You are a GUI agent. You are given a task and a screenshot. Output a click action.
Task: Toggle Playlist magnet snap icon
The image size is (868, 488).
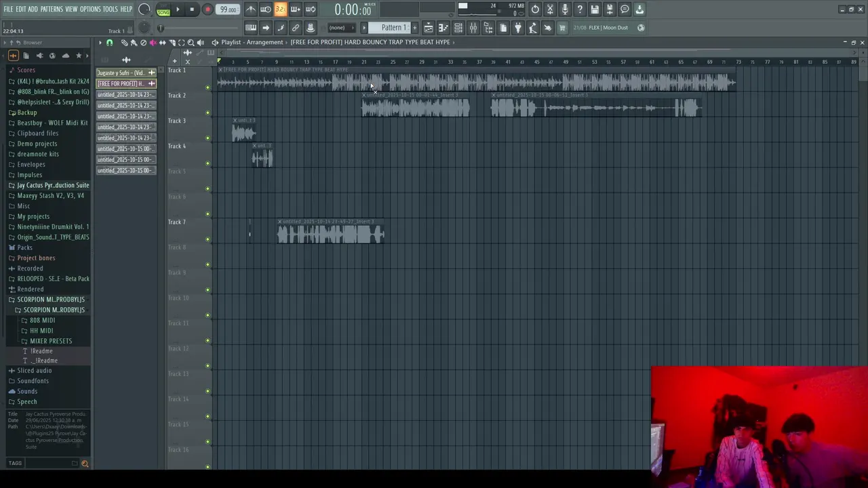[110, 43]
